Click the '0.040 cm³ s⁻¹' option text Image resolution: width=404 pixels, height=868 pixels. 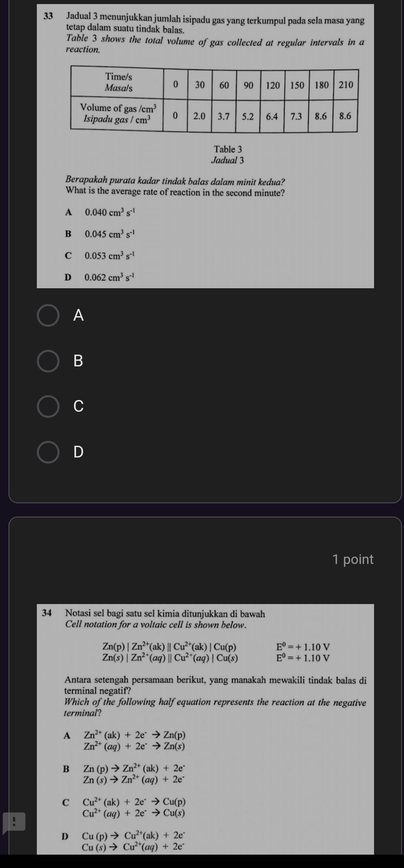(109, 212)
